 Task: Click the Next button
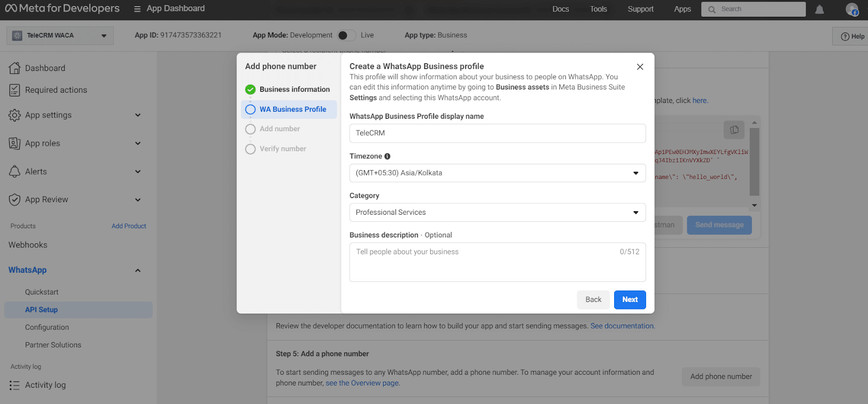coord(630,300)
